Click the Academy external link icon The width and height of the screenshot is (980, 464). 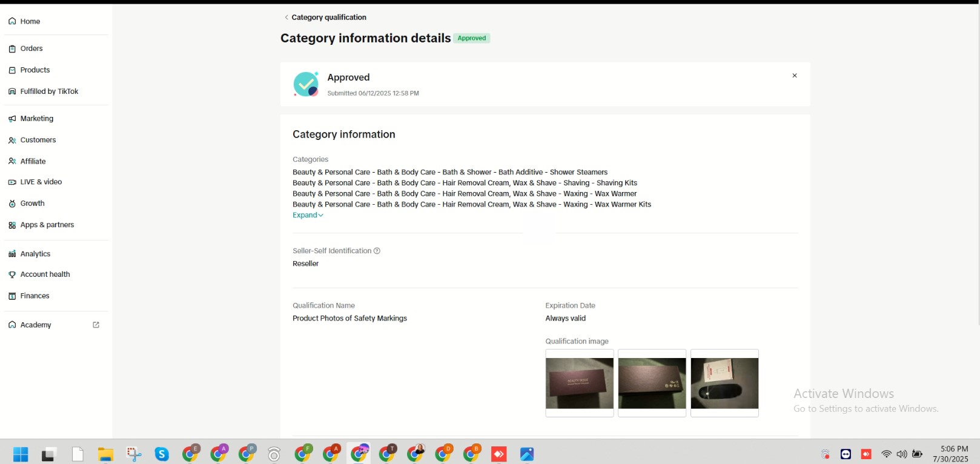pos(96,325)
